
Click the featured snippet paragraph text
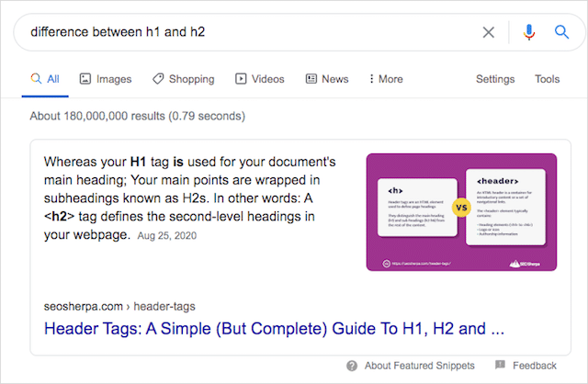190,198
